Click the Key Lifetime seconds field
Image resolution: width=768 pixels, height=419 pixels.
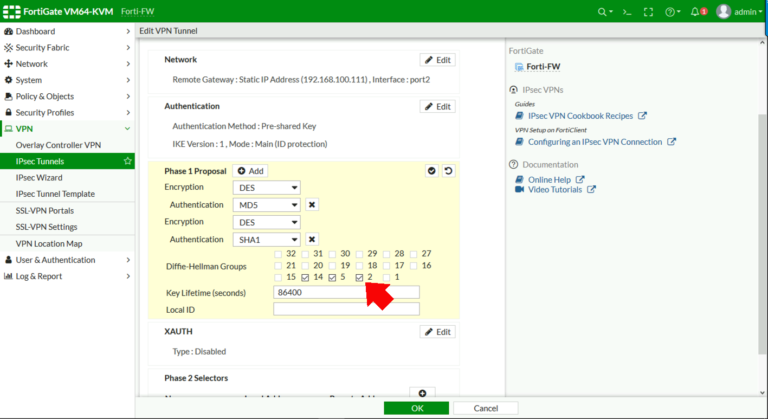coord(346,293)
